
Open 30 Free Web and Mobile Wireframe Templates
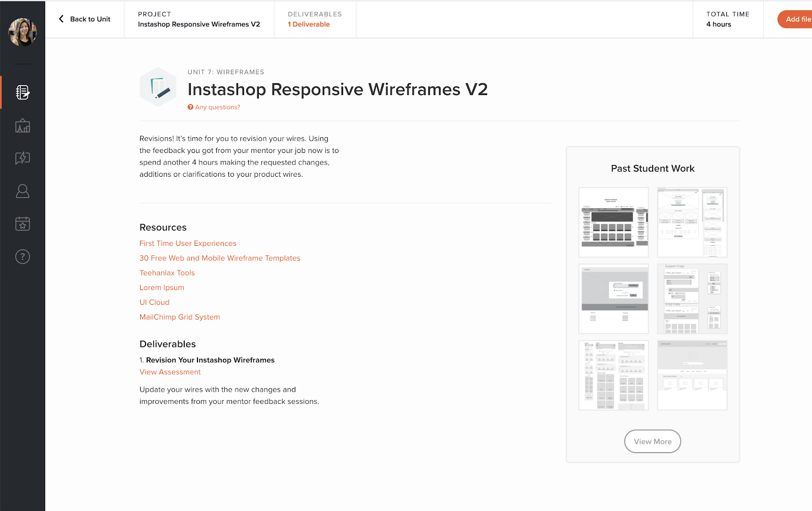click(220, 258)
